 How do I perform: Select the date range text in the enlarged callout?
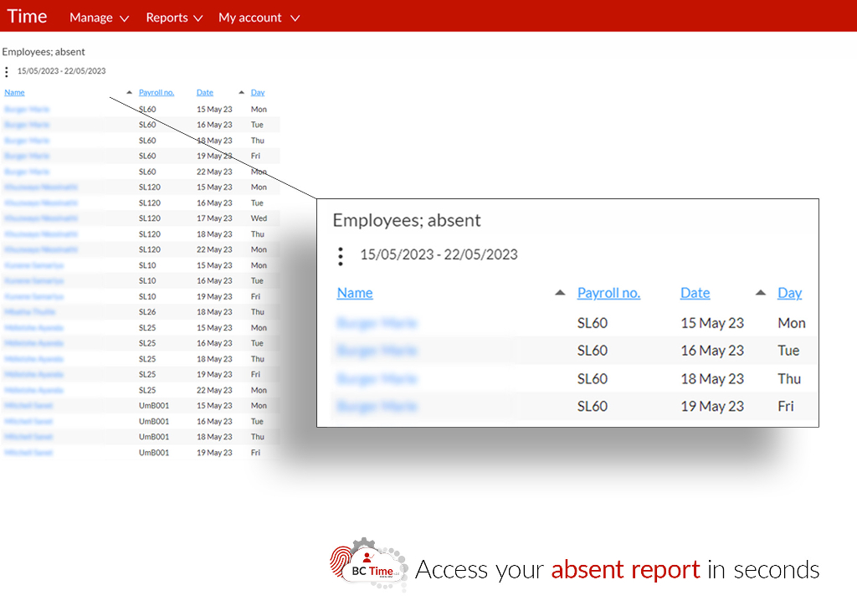(439, 254)
